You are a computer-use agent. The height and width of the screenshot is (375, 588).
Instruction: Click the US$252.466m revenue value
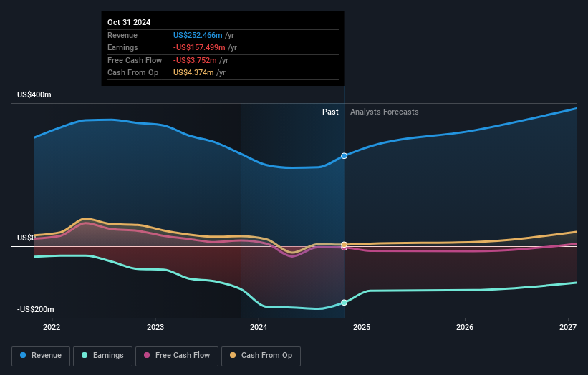198,35
